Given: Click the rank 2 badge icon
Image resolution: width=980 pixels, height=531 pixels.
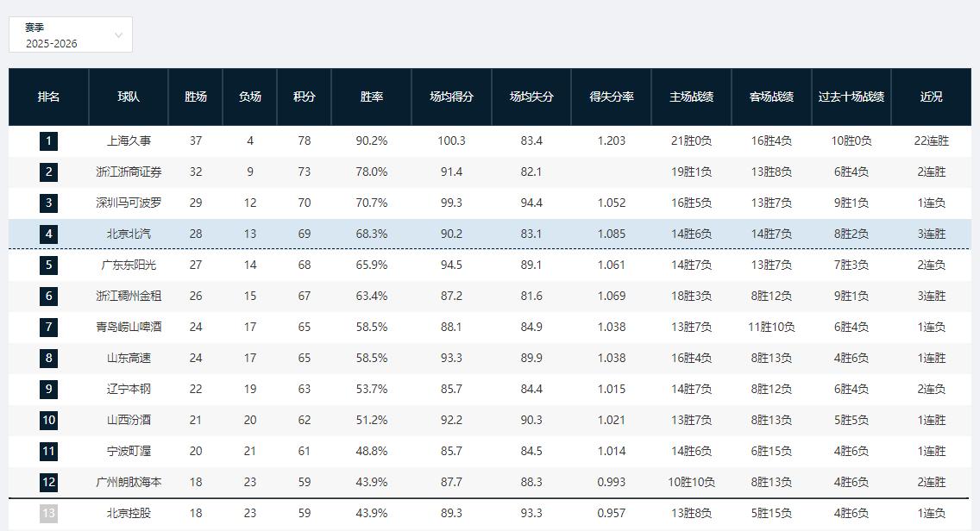Looking at the screenshot, I should [49, 172].
